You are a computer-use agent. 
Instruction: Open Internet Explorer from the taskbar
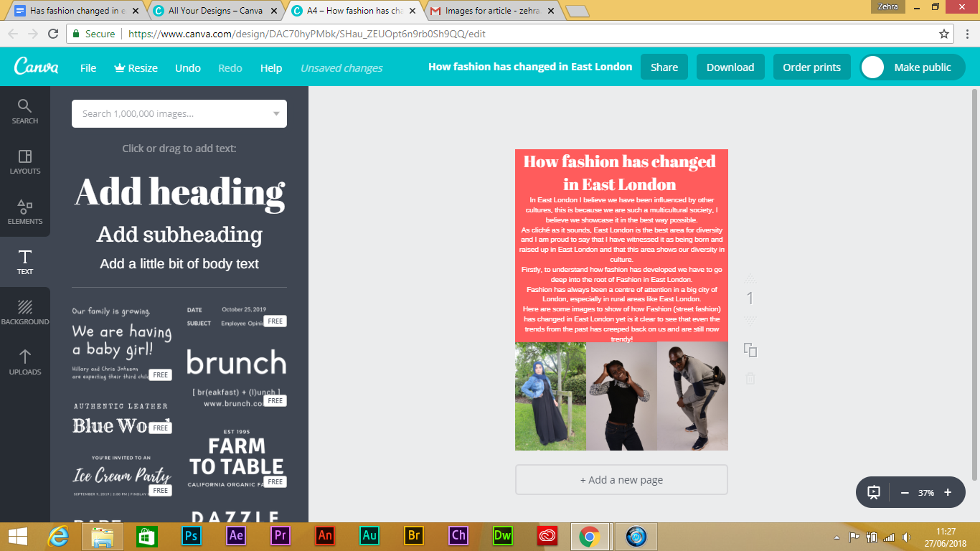click(57, 536)
